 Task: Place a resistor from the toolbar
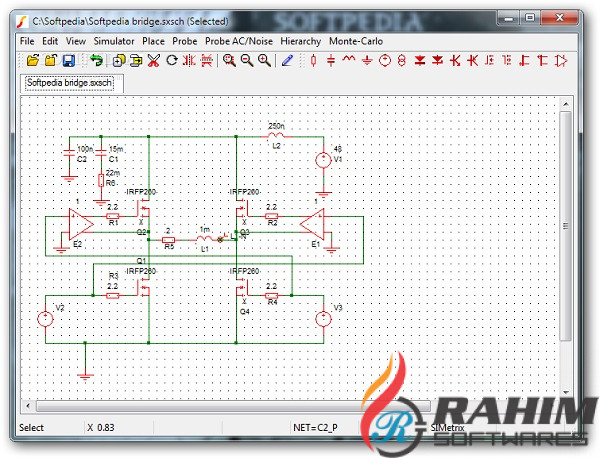coord(314,60)
